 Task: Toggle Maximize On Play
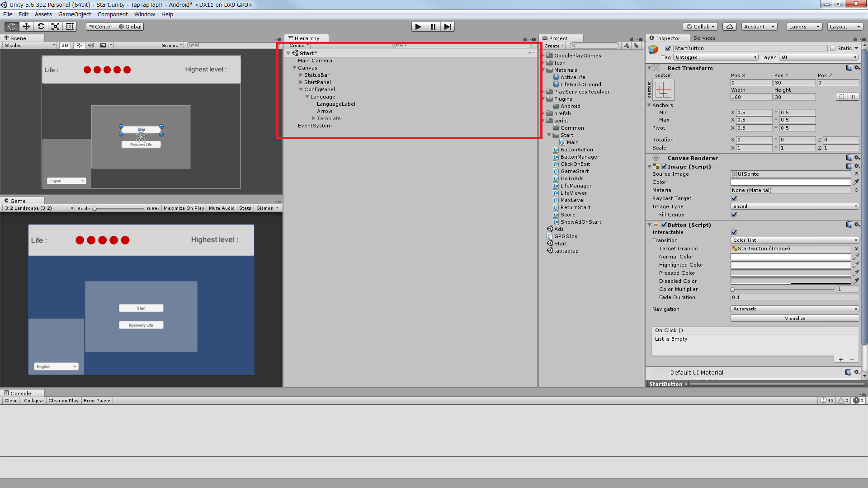pos(184,208)
